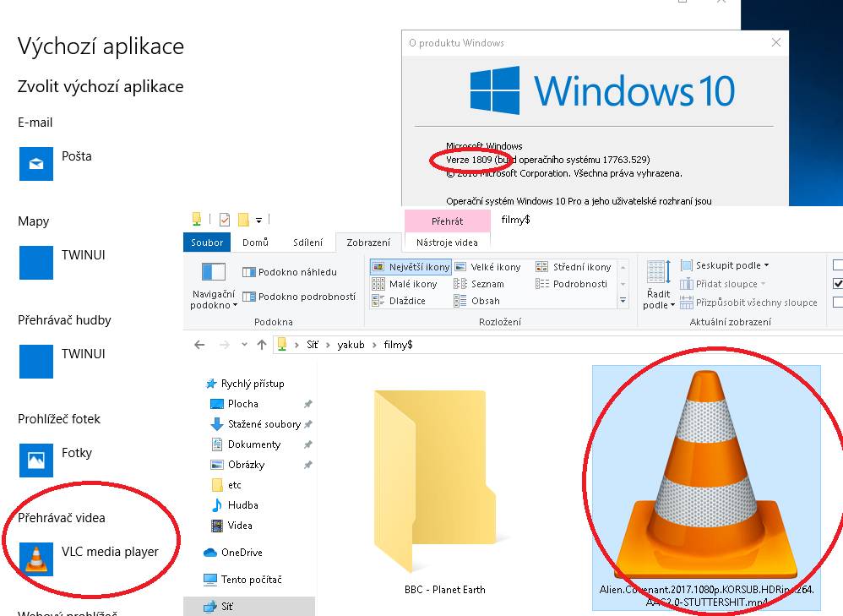Open the Nástroje videa tab
Viewport: 843px width, 616px height.
[x=448, y=243]
